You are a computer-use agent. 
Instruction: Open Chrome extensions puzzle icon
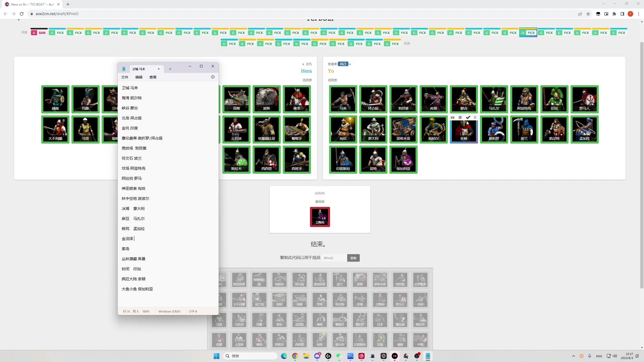(x=614, y=14)
